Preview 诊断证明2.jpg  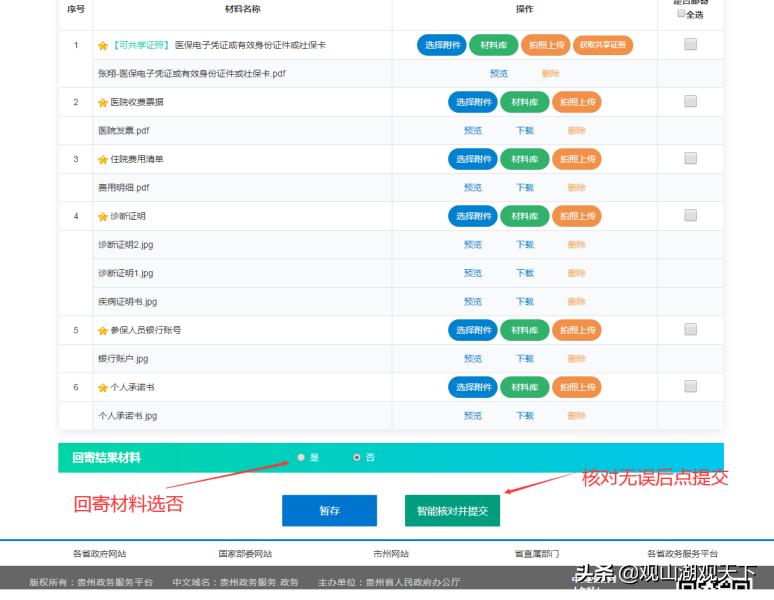click(473, 244)
